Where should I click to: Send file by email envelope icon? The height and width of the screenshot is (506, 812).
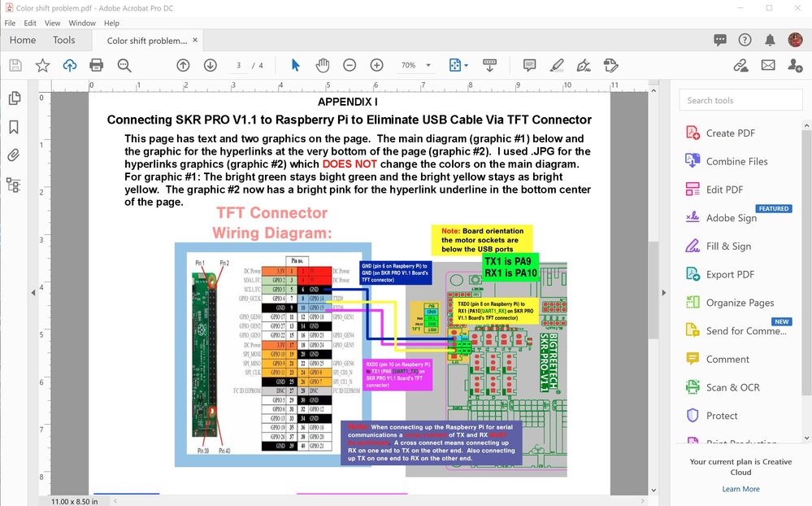[768, 65]
